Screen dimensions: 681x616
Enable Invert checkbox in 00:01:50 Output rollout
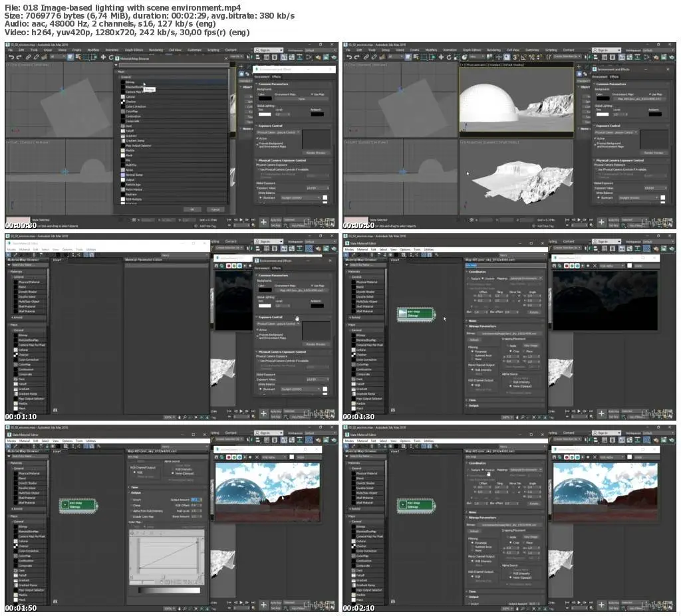coord(131,500)
